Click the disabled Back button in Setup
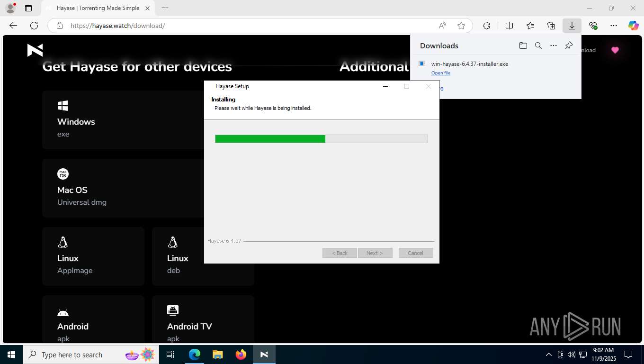This screenshot has height=364, width=644. tap(340, 253)
